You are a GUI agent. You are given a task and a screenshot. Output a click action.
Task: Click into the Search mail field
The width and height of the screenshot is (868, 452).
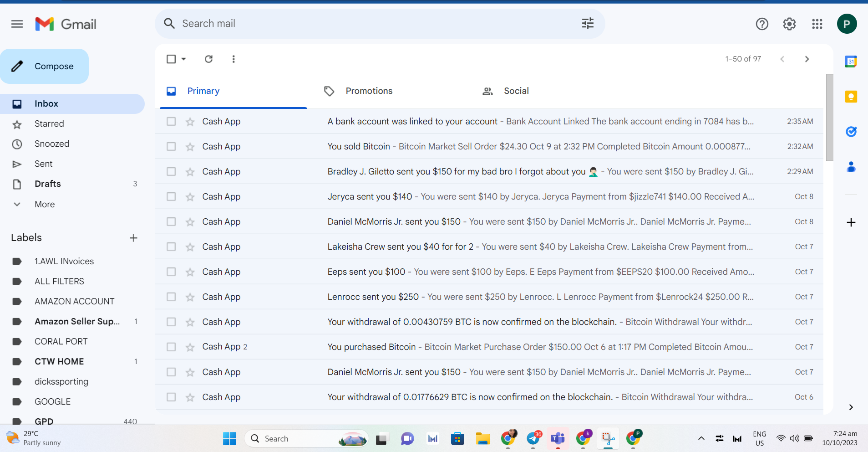click(x=380, y=24)
